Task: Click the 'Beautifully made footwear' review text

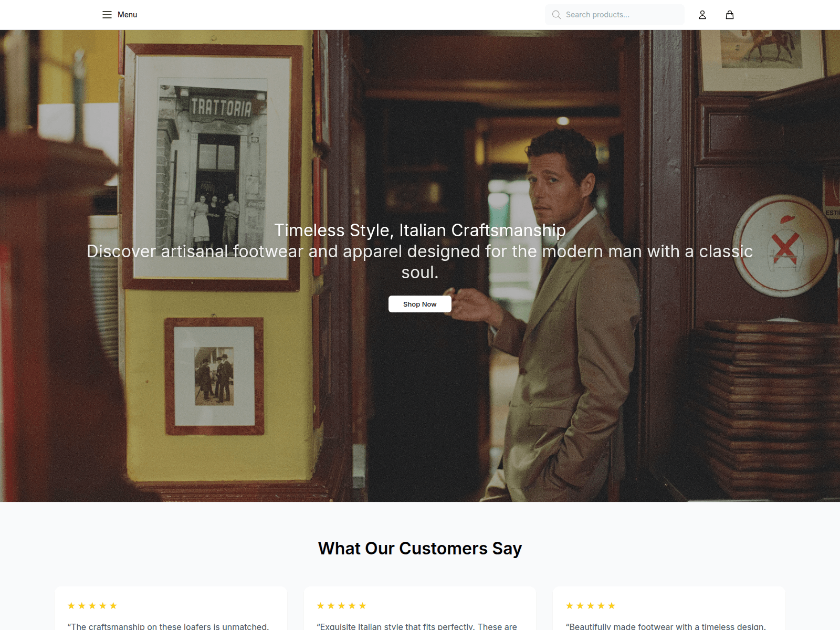Action: tap(666, 626)
